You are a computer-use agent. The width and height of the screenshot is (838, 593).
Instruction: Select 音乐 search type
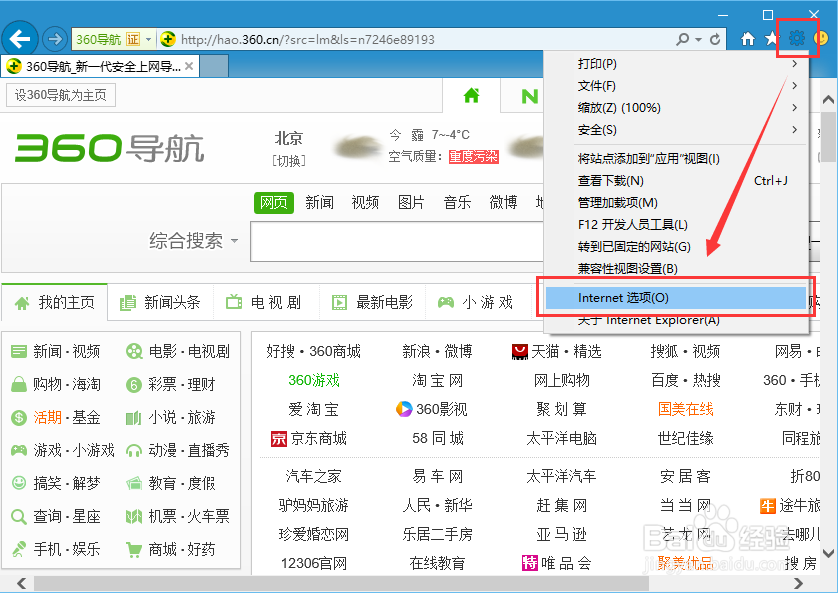[x=457, y=202]
